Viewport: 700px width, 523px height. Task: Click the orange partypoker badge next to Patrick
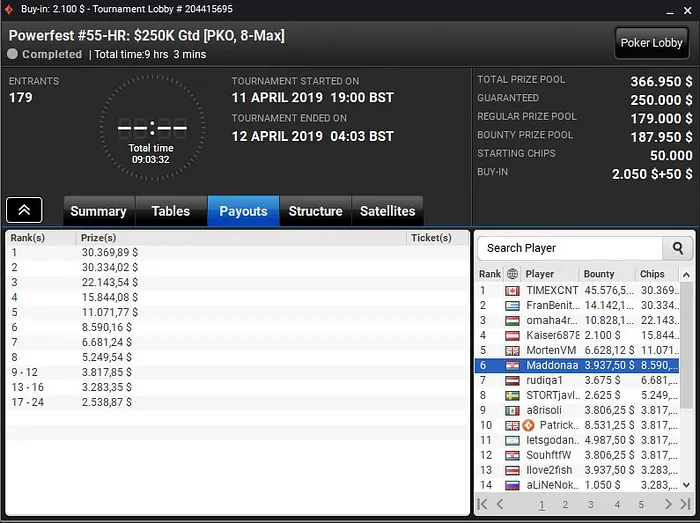(x=529, y=425)
